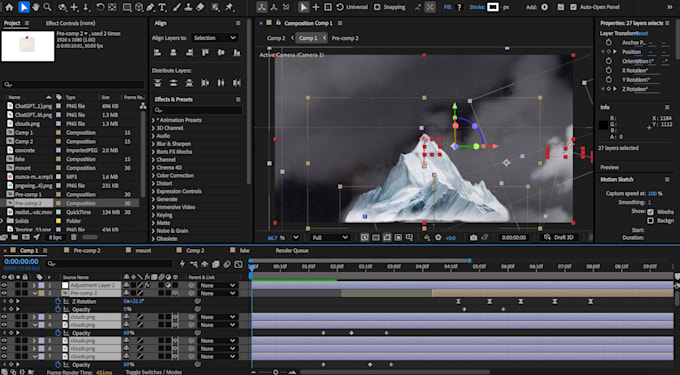This screenshot has width=680, height=375.
Task: Expand Animation Presets category
Action: pos(154,120)
